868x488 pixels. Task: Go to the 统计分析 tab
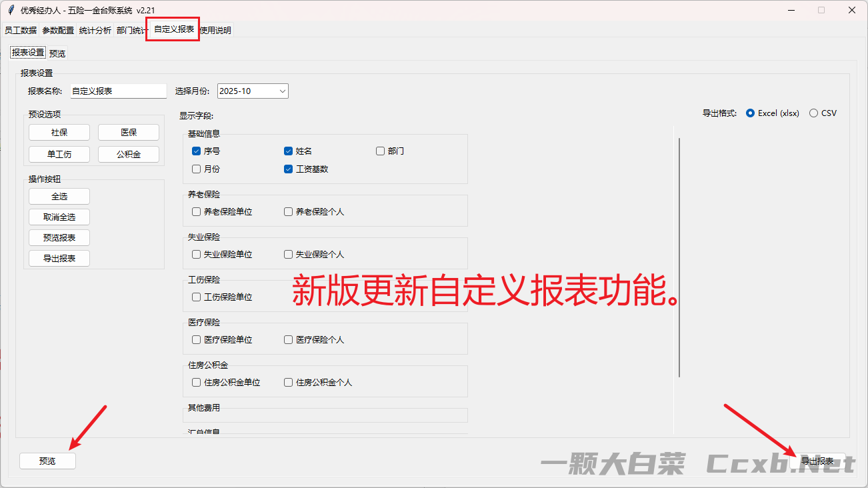pyautogui.click(x=95, y=31)
